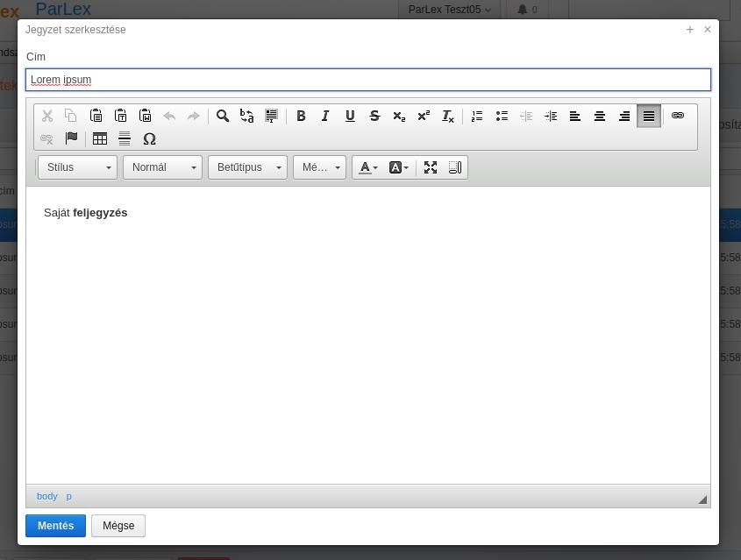Toggle Underline formatting
Image resolution: width=741 pixels, height=560 pixels.
click(x=350, y=116)
